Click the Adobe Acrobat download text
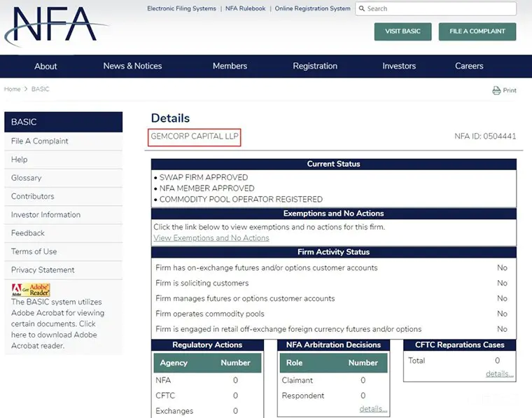 point(57,323)
